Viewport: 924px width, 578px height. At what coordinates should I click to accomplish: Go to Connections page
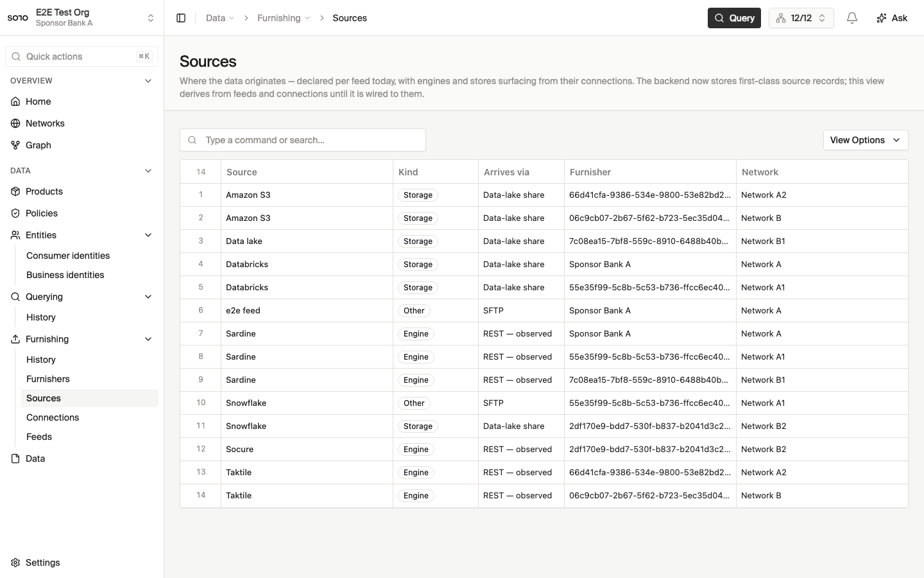[x=53, y=417]
